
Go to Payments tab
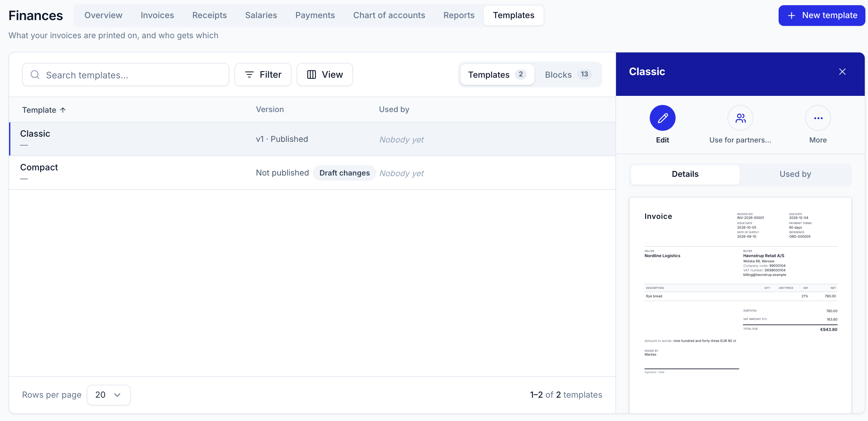(x=315, y=16)
